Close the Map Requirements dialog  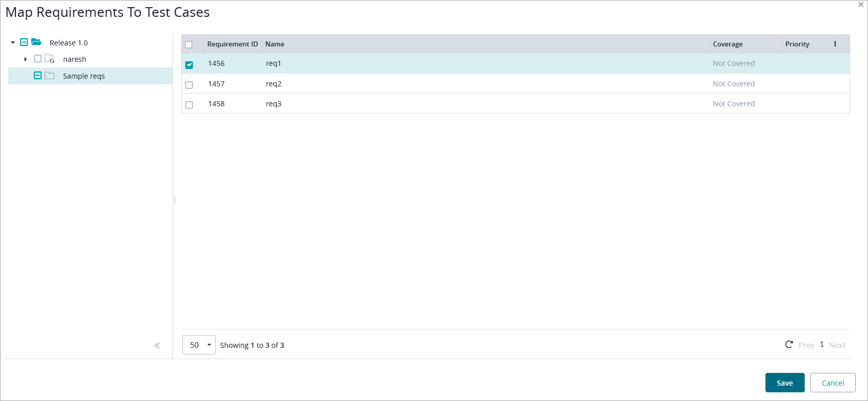pyautogui.click(x=861, y=5)
